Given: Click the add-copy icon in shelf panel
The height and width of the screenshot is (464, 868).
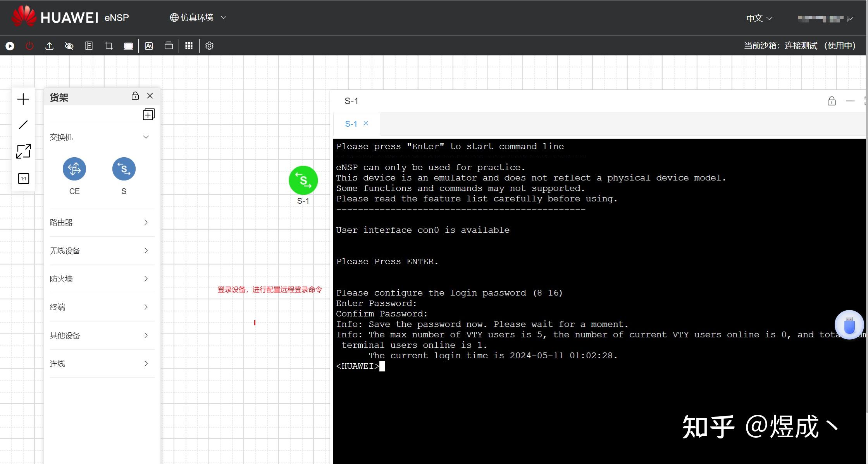Looking at the screenshot, I should pyautogui.click(x=149, y=114).
